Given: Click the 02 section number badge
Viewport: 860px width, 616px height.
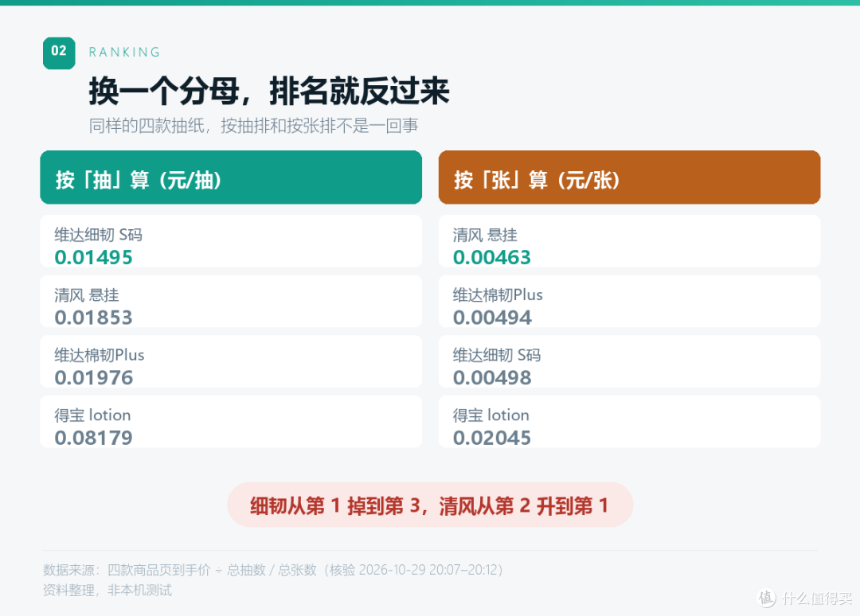Looking at the screenshot, I should click(x=59, y=53).
